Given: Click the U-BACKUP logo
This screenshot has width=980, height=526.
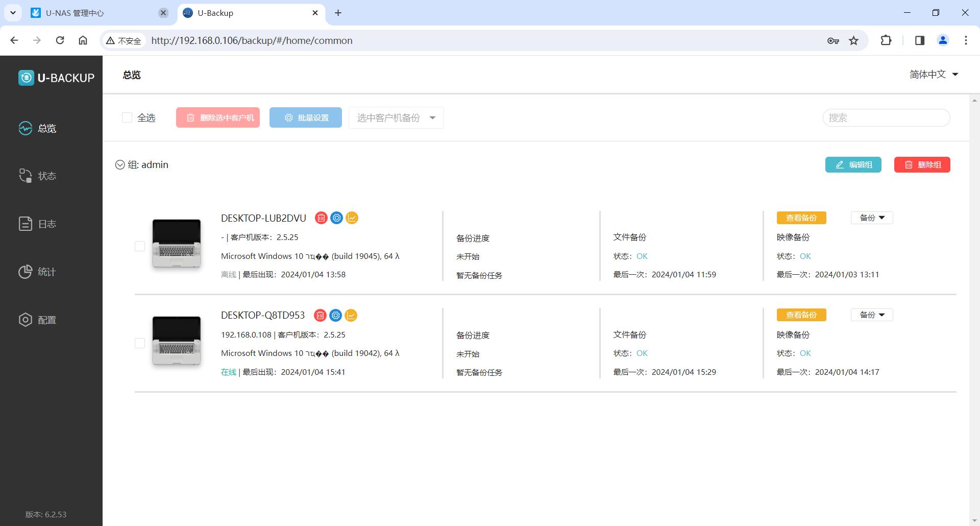Looking at the screenshot, I should coord(56,78).
